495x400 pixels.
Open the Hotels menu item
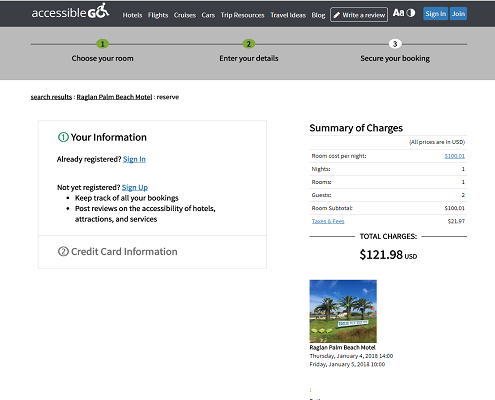tap(132, 15)
